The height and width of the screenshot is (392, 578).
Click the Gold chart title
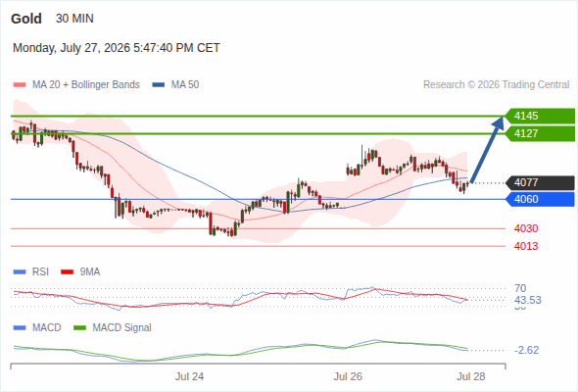26,19
